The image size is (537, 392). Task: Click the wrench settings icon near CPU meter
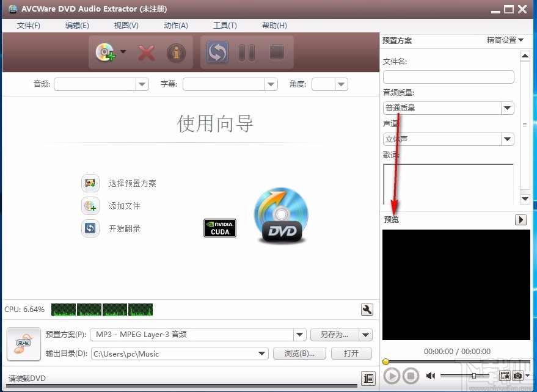[x=367, y=310]
